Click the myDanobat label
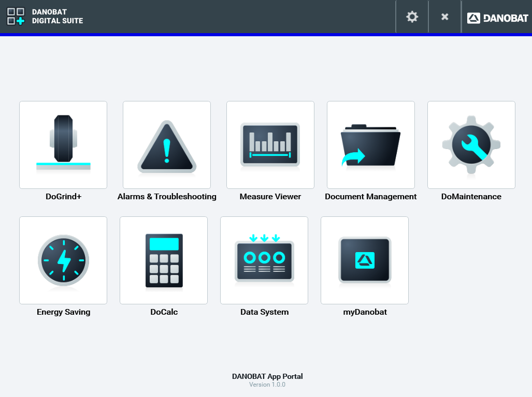The image size is (532, 397). coord(365,312)
